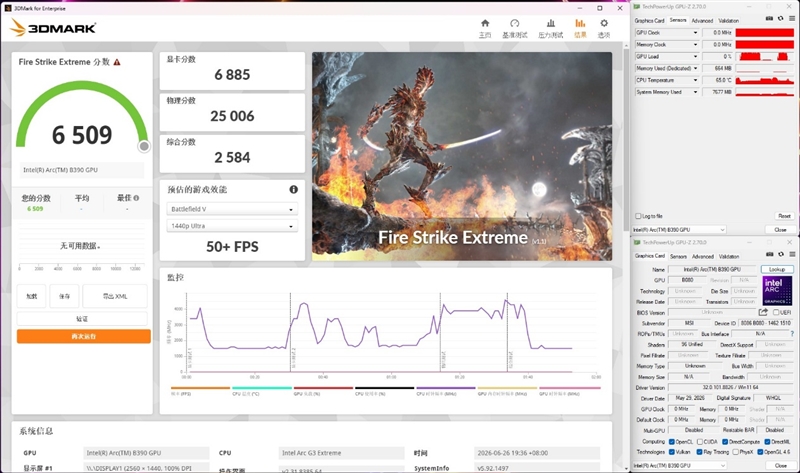Viewport: 800px width, 473px height.
Task: Open GPU selector dropdown in Graphics Card window
Action: click(x=679, y=465)
